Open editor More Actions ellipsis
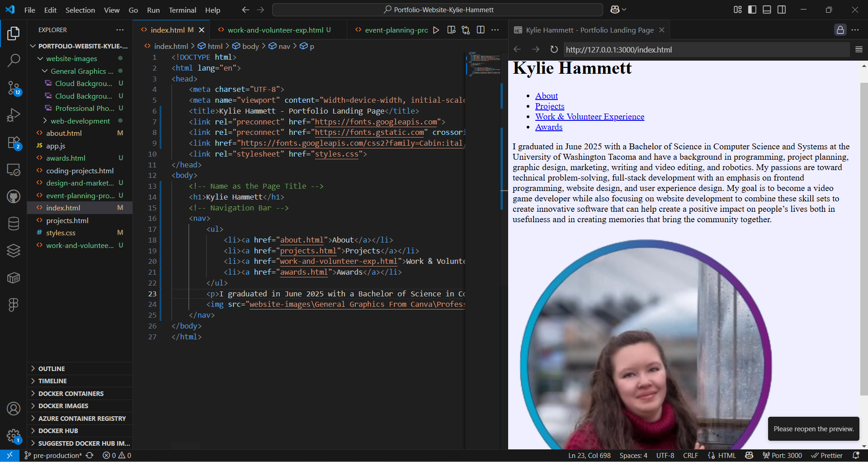The height and width of the screenshot is (462, 868). [495, 30]
